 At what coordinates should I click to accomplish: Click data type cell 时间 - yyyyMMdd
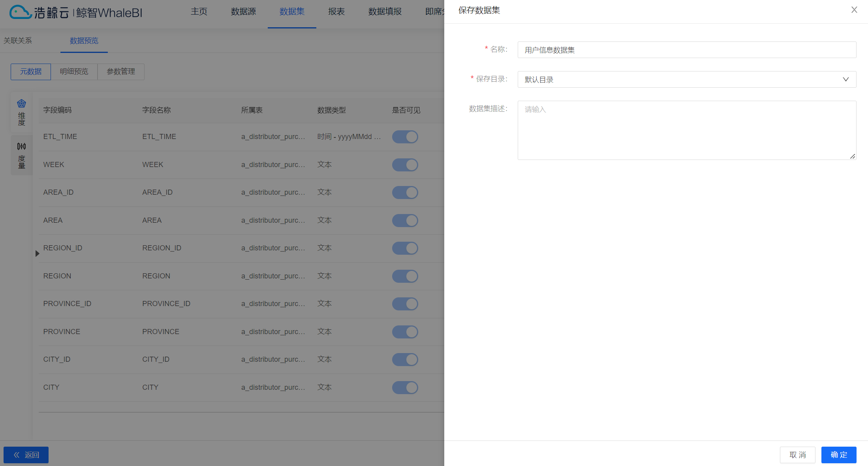349,137
